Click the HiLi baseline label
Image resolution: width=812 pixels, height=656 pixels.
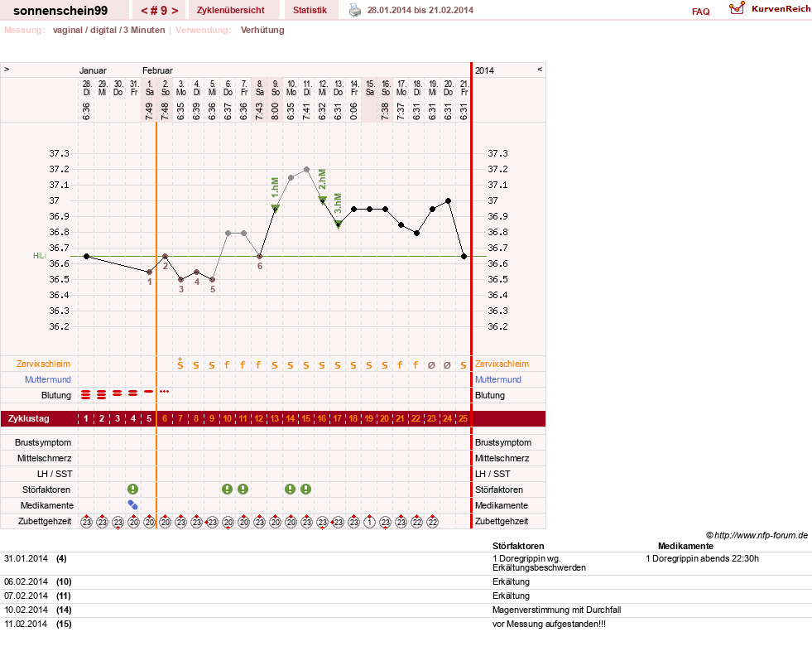click(40, 255)
